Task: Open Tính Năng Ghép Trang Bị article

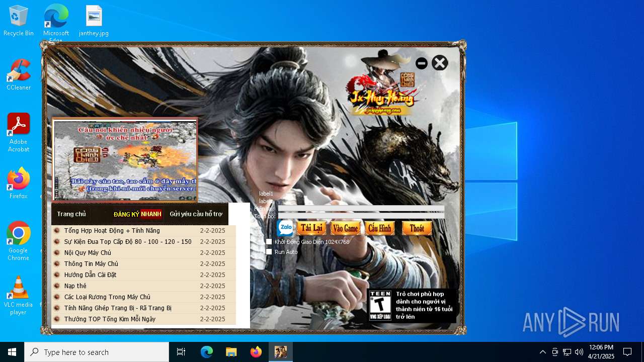Action: (x=118, y=308)
